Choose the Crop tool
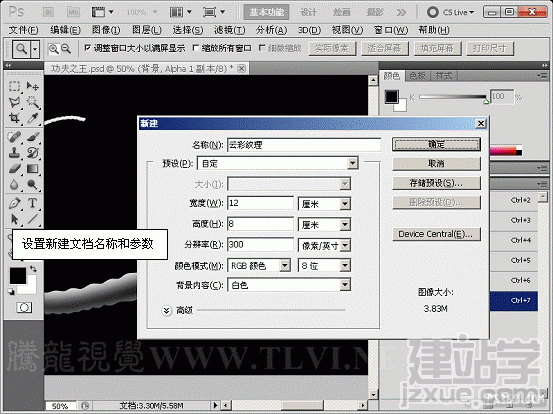 [14, 118]
